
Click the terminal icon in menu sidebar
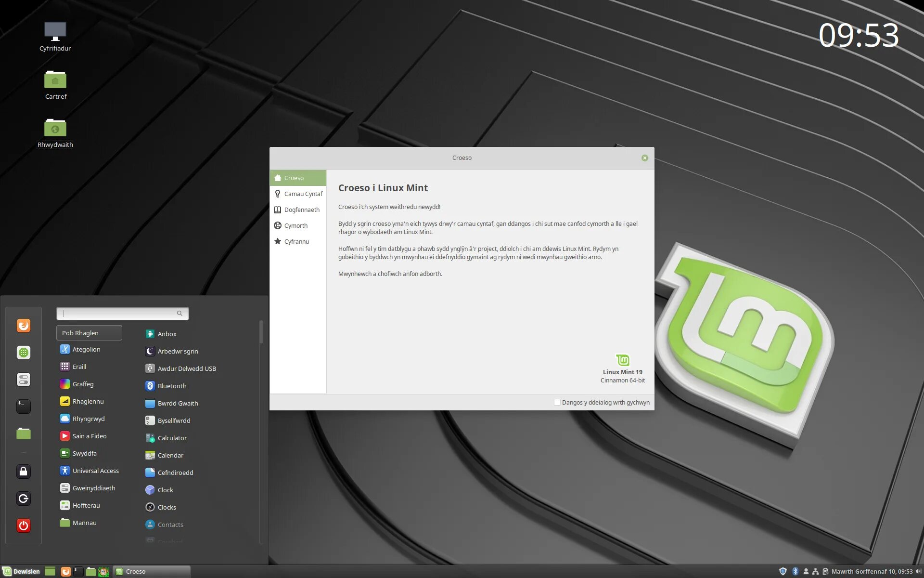[x=23, y=406]
